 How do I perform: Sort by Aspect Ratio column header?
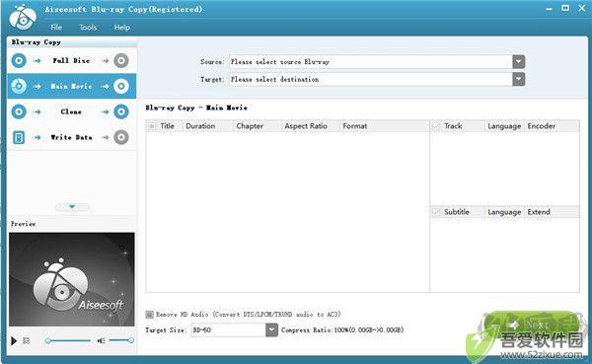tap(306, 126)
